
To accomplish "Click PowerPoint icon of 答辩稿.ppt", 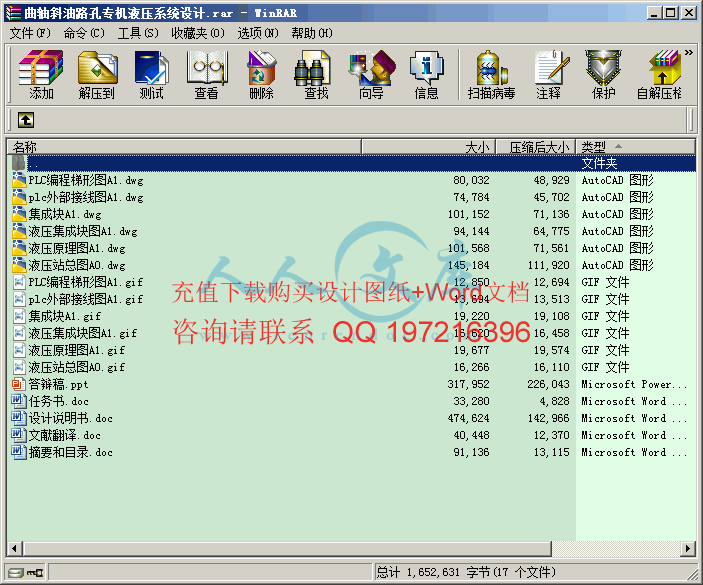I will point(19,384).
